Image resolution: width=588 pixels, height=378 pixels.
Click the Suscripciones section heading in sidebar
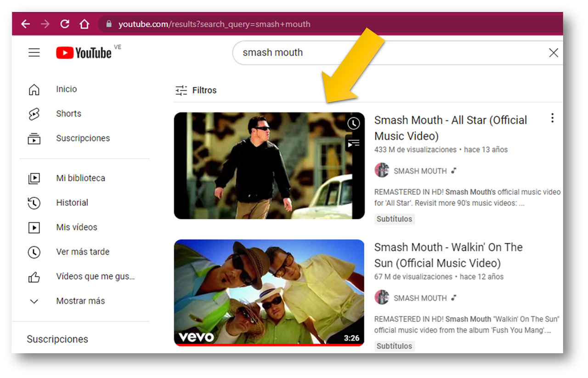(x=57, y=339)
